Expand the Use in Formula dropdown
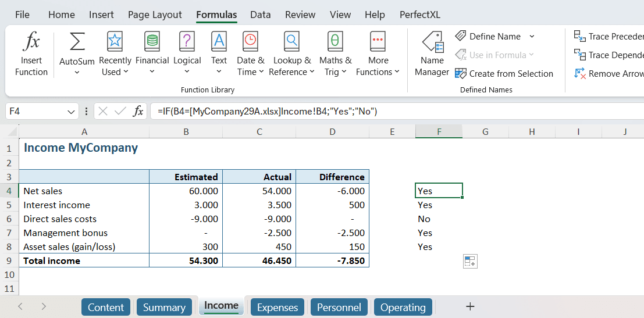This screenshot has height=318, width=644. point(531,55)
